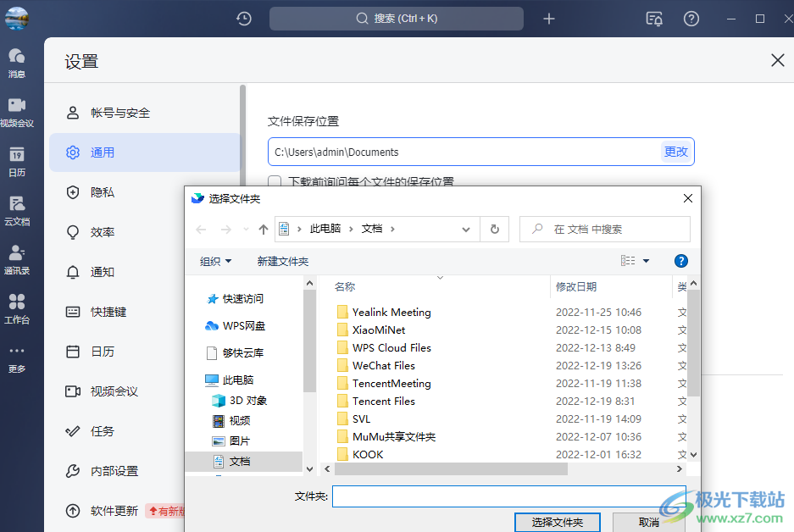This screenshot has width=794, height=532.
Task: Select 软件更新 settings category
Action: coord(116,511)
